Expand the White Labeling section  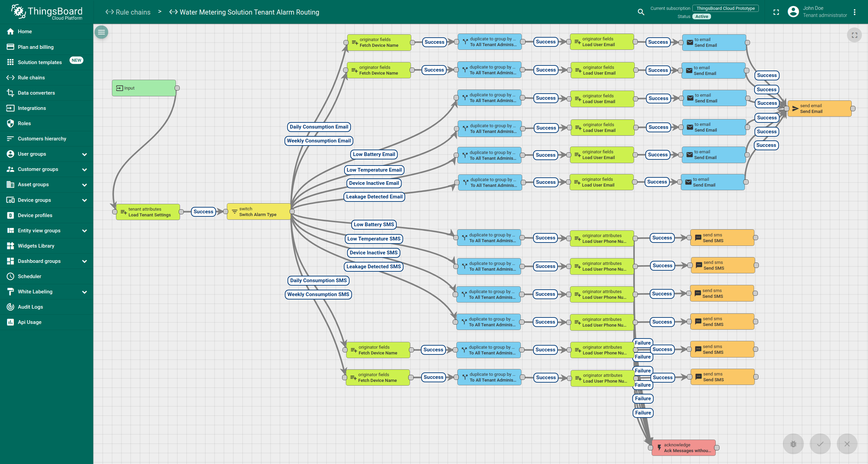46,292
